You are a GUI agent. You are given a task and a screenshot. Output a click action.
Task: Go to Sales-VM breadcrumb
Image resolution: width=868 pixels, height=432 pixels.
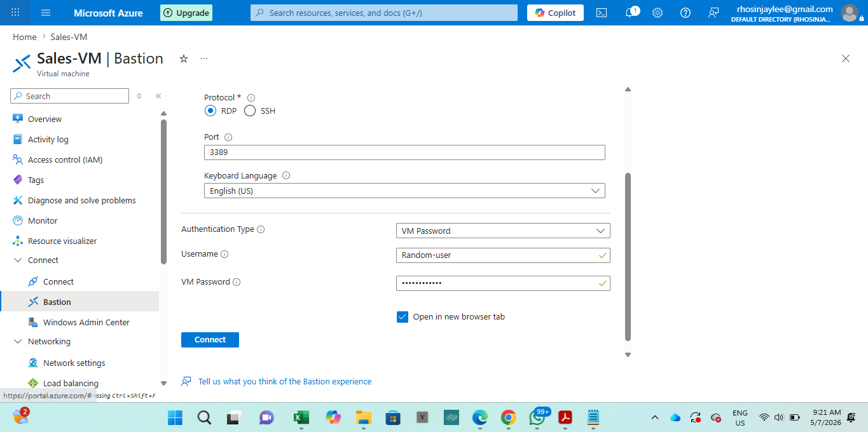pos(69,37)
